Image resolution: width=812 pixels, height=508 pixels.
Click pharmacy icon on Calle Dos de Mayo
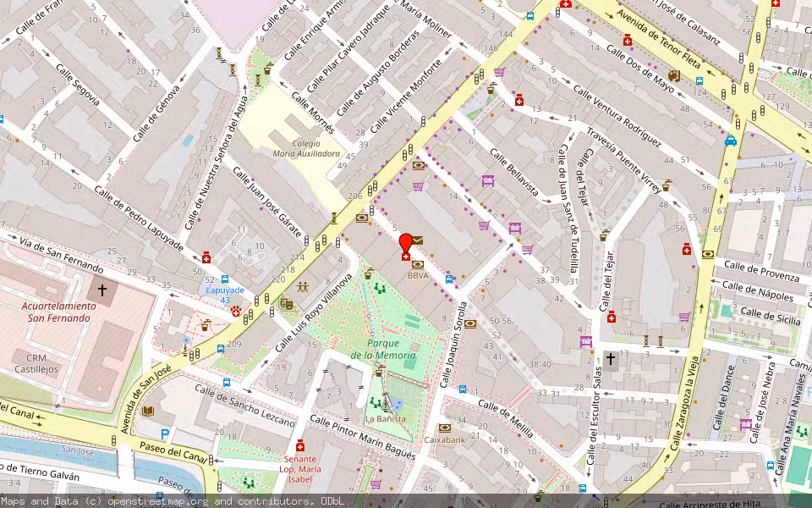point(628,40)
